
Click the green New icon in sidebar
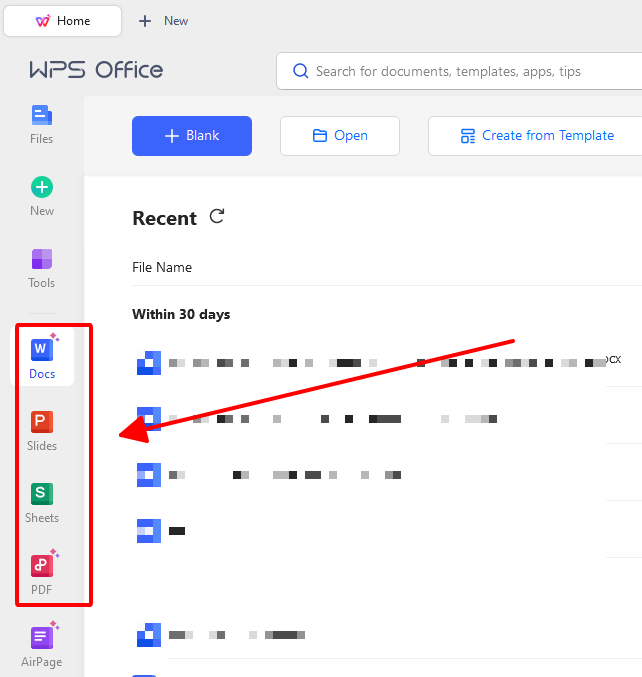tap(42, 187)
